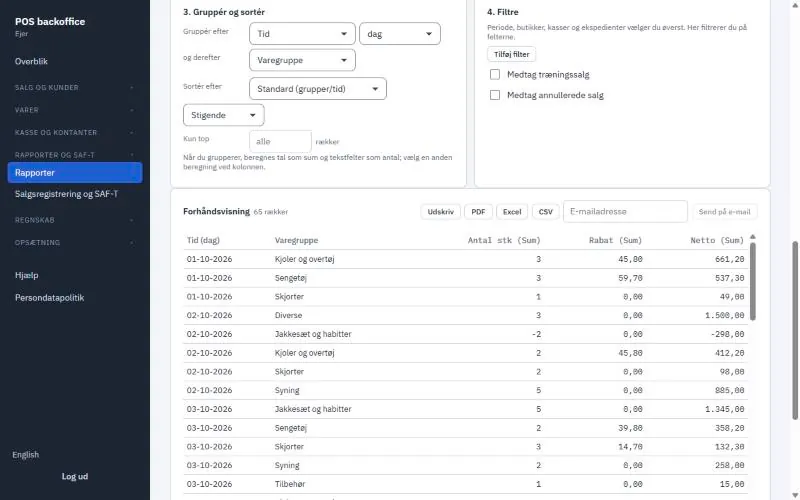800x500 pixels.
Task: Click the Log ud button
Action: (75, 476)
